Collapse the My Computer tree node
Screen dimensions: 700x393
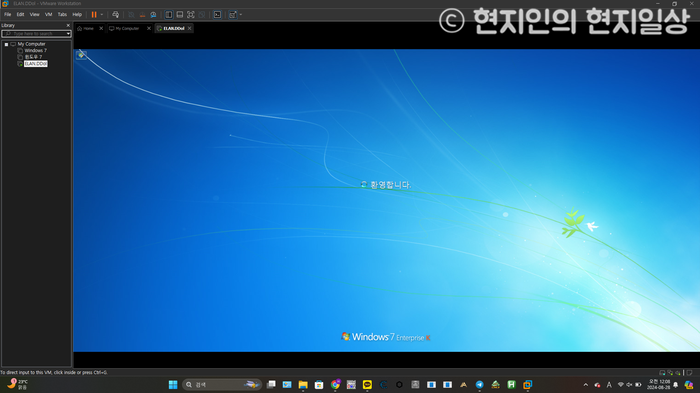[6, 44]
